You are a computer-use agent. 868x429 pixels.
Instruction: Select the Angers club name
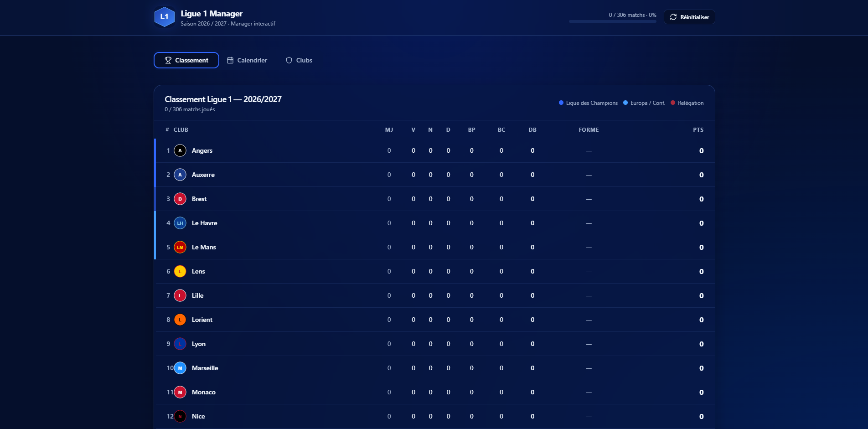tap(202, 150)
